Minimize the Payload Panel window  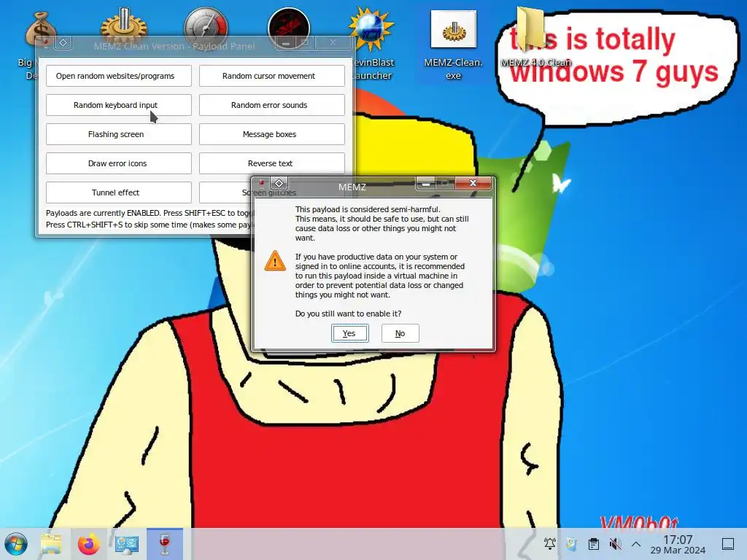click(x=286, y=43)
